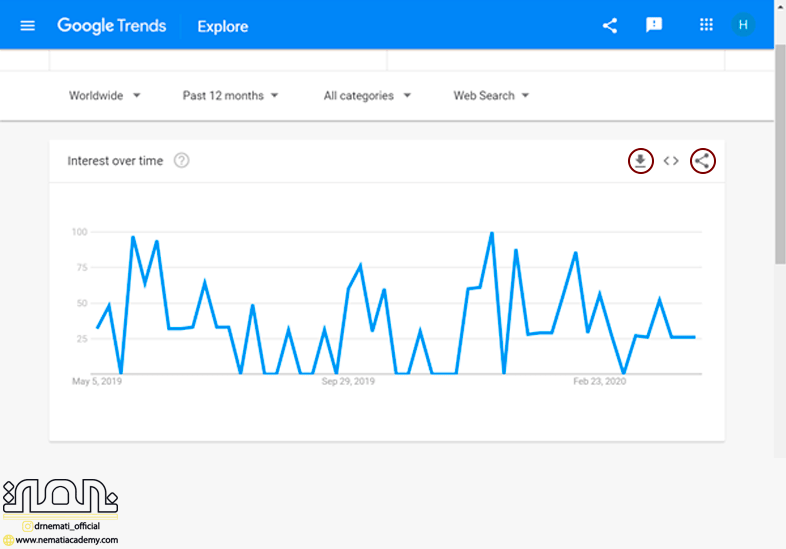Screen dimensions: 786x549
Task: Click help icon beside Interest over time
Action: click(x=181, y=160)
